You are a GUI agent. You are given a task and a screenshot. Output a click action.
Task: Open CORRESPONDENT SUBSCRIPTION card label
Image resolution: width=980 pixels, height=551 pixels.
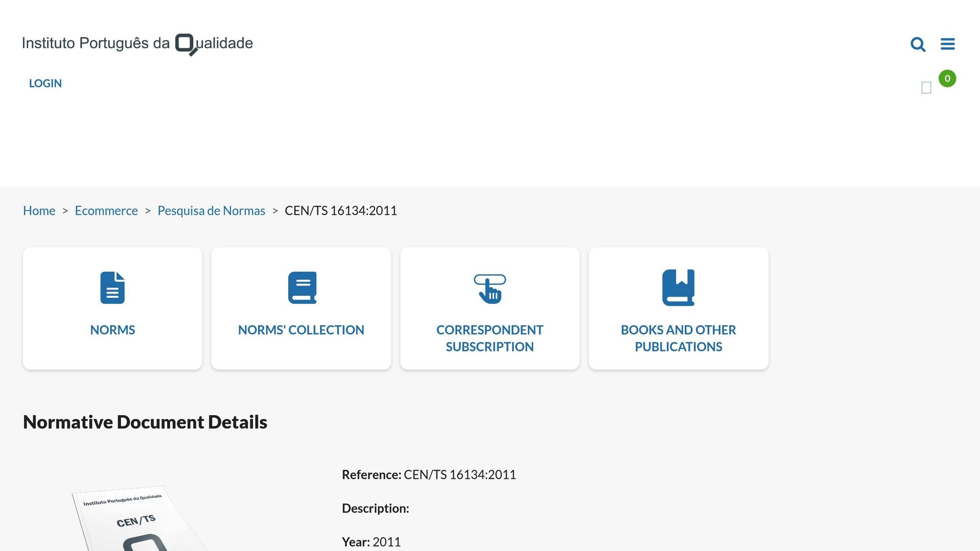490,338
